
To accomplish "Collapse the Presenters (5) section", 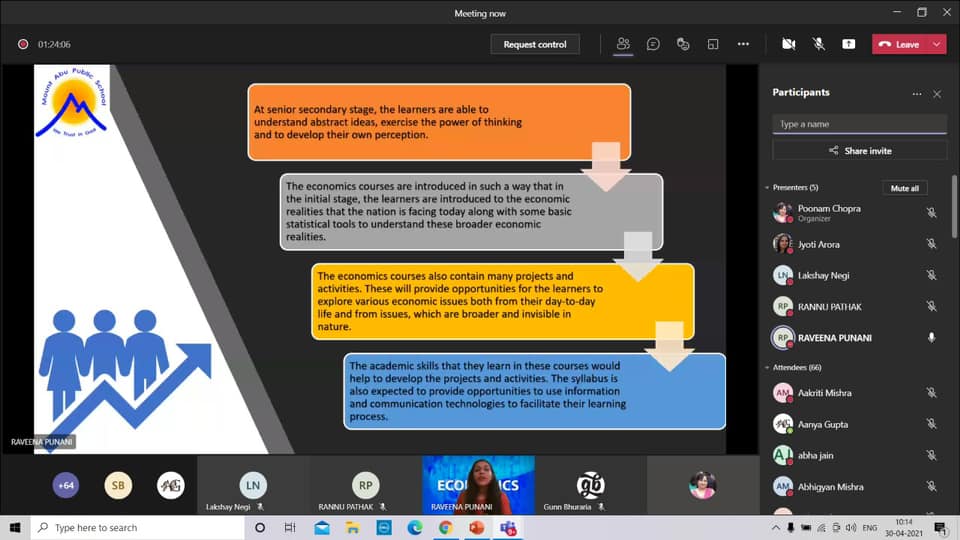I will tap(767, 188).
